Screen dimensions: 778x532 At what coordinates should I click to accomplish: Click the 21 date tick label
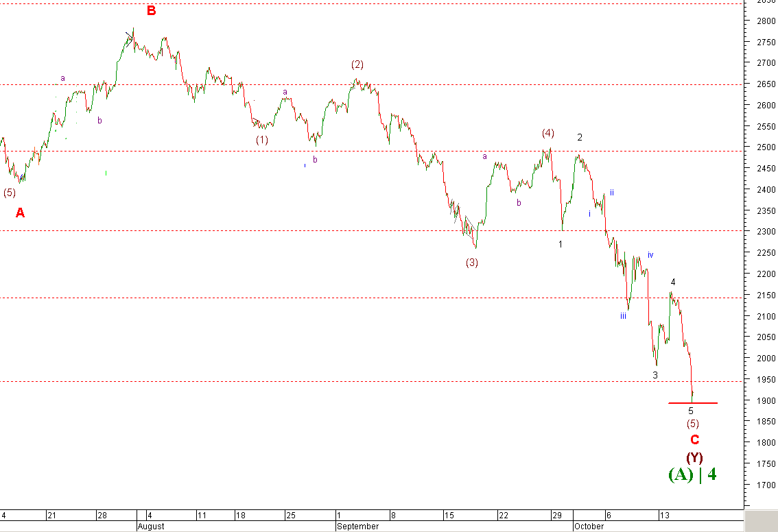(51, 516)
